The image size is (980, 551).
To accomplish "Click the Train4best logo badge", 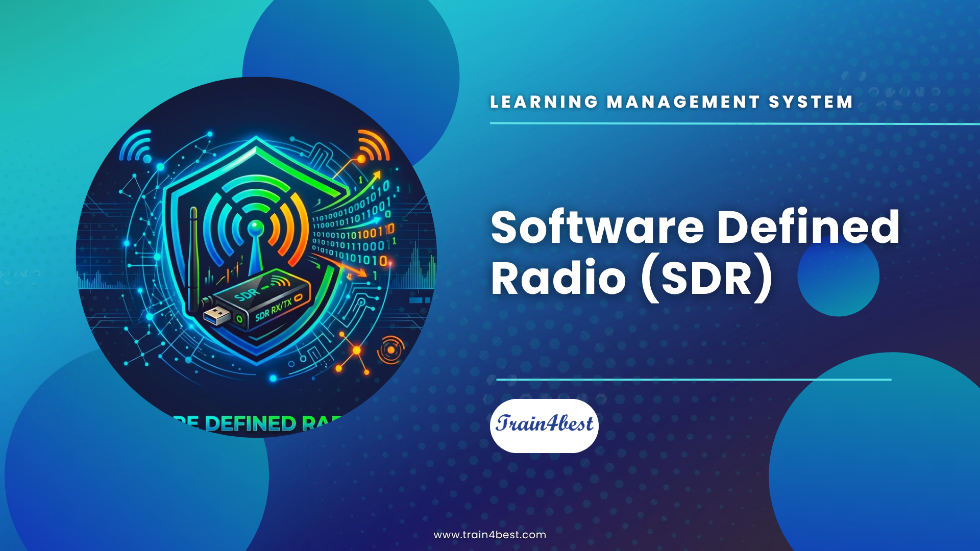I will coord(544,426).
